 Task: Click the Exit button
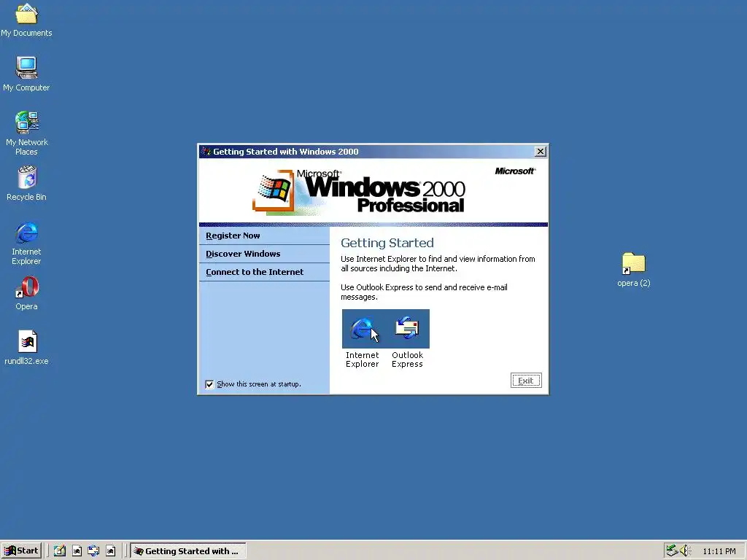526,381
